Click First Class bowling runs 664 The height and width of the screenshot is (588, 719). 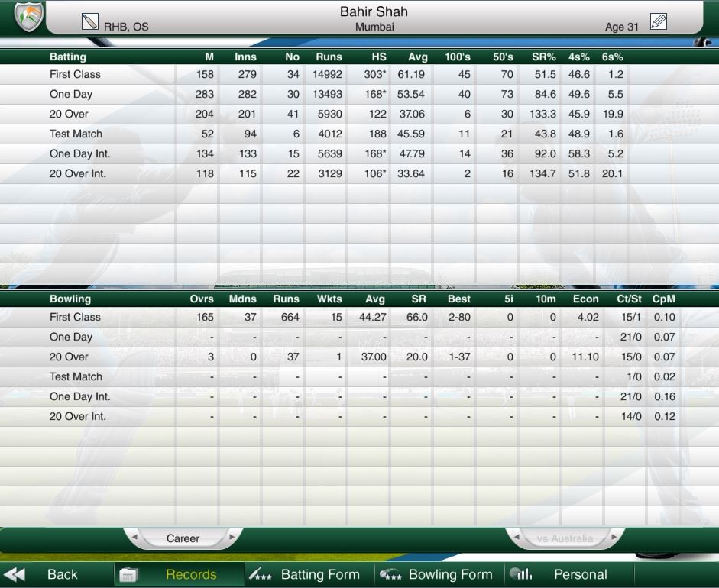[x=290, y=317]
